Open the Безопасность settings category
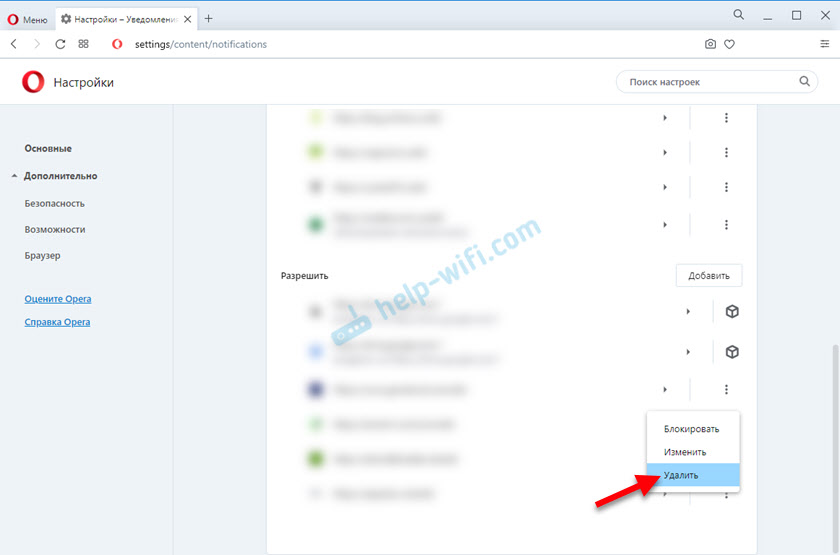The image size is (840, 555). click(x=54, y=204)
